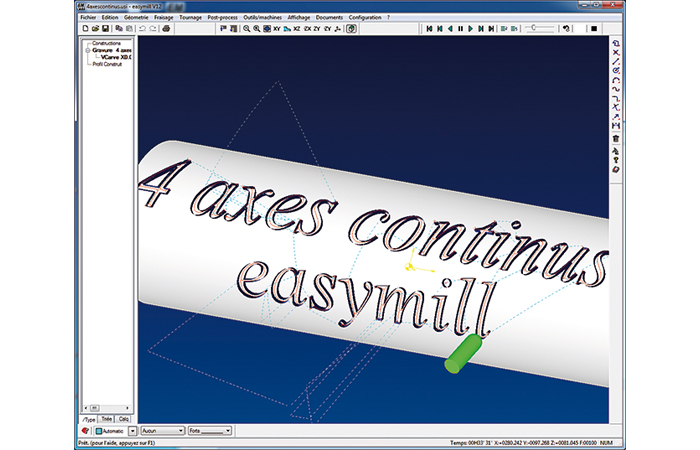Select the arc tool in right toolbar
This screenshot has width=700, height=450.
tap(616, 80)
